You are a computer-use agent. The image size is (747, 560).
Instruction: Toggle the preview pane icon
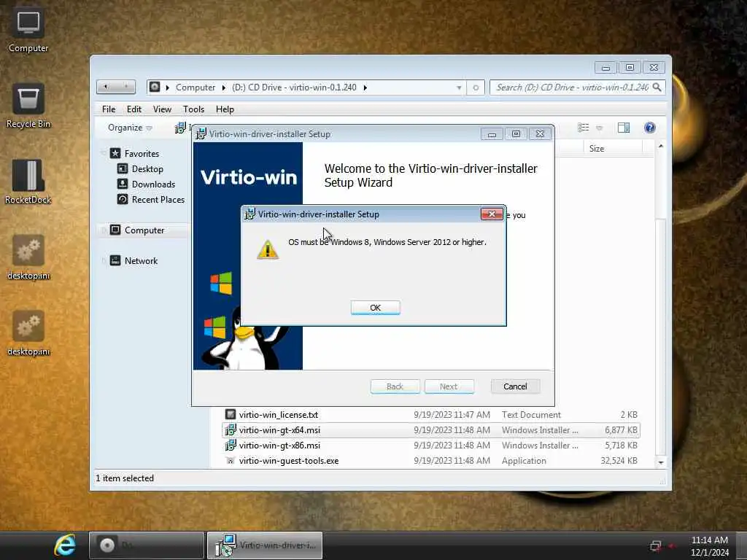[x=623, y=128]
